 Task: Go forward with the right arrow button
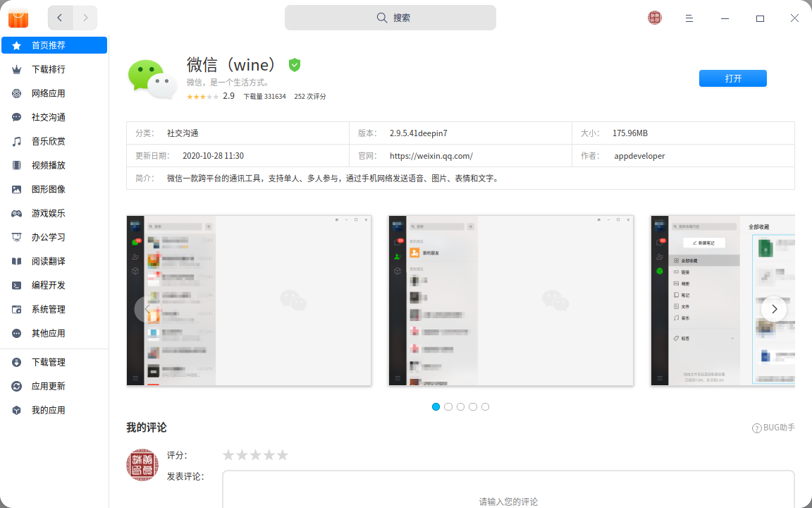click(x=85, y=18)
